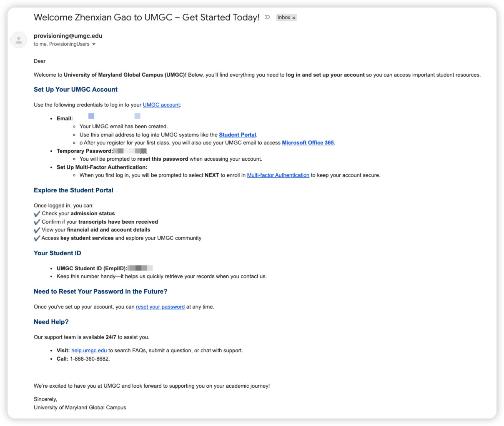Click the support phone number 1-888-360-8682
This screenshot has height=426, width=504.
(89, 359)
